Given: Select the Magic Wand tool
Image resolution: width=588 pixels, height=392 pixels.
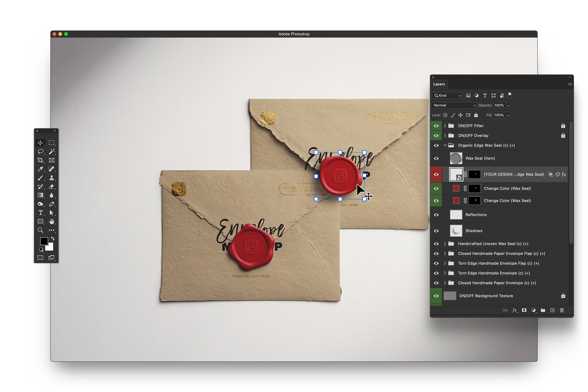Looking at the screenshot, I should pos(52,151).
